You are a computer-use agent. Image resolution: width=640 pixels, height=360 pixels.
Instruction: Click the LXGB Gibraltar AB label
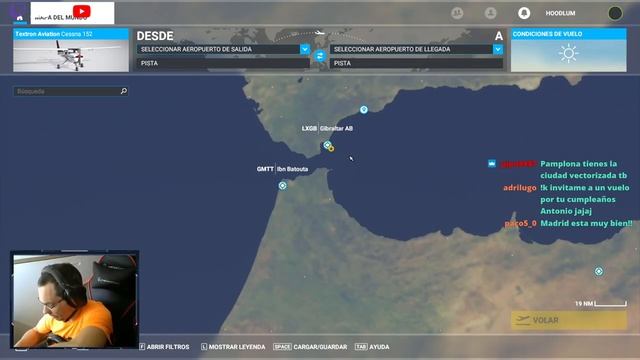click(x=327, y=128)
